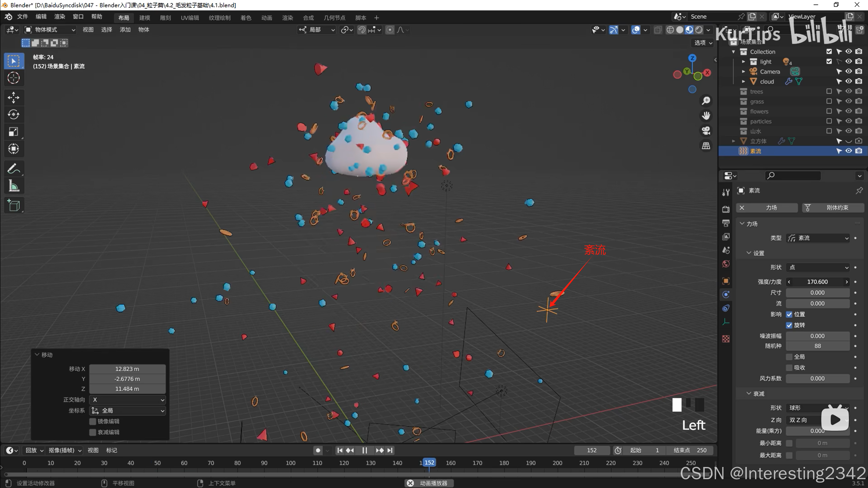
Task: Open the 编辑 menu
Action: [x=41, y=17]
